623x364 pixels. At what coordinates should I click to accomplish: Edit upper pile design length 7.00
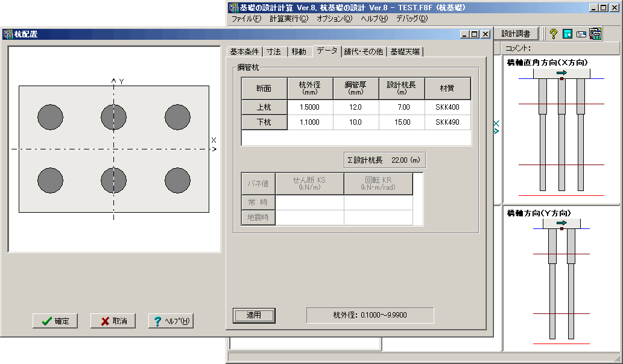402,107
